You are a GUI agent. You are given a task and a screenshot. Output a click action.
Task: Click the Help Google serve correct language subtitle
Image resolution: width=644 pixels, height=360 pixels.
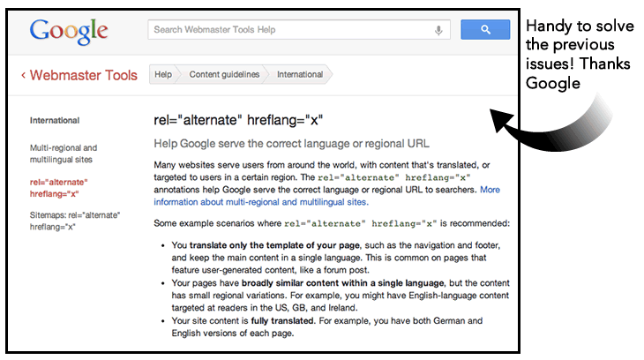(291, 144)
